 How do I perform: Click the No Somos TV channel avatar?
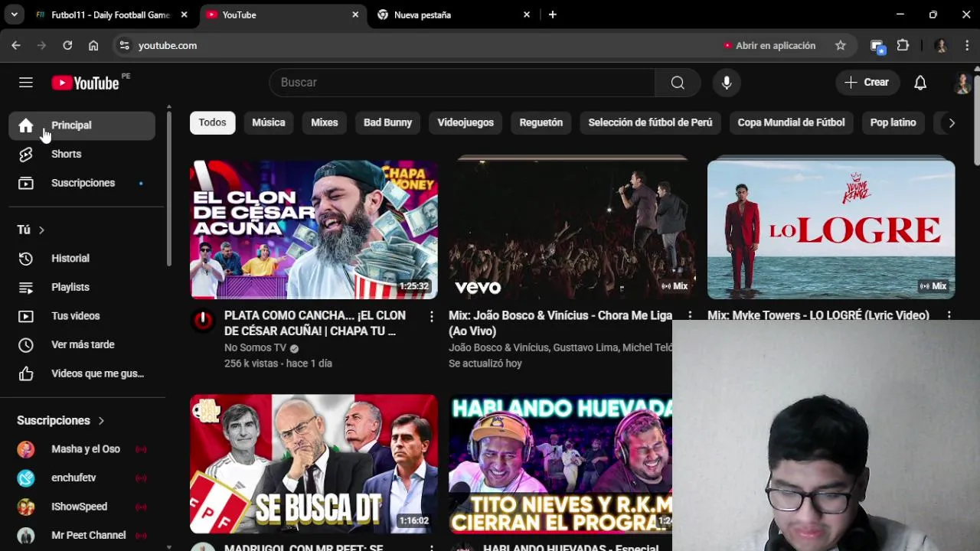click(203, 320)
